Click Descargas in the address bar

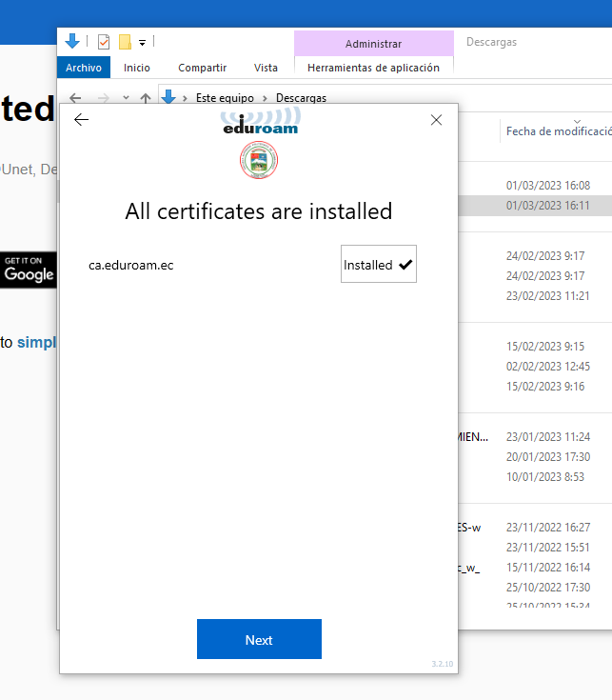[301, 98]
